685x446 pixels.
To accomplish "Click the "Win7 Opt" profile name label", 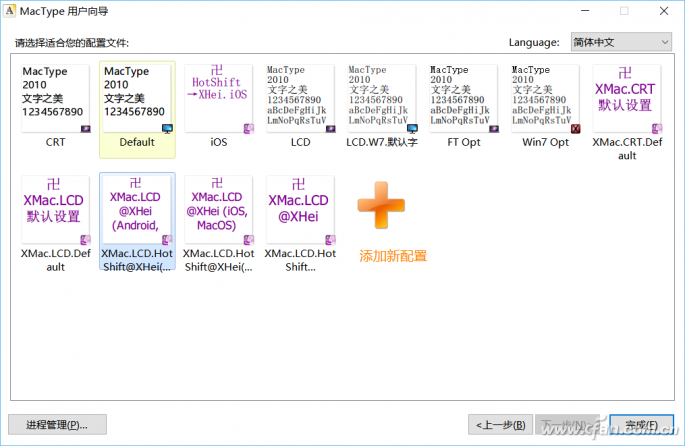I will [x=545, y=142].
